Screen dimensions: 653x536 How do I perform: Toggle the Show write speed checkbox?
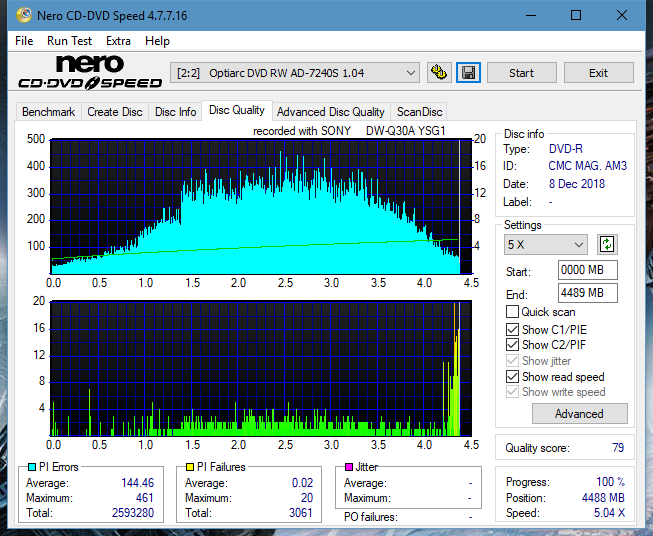point(512,392)
